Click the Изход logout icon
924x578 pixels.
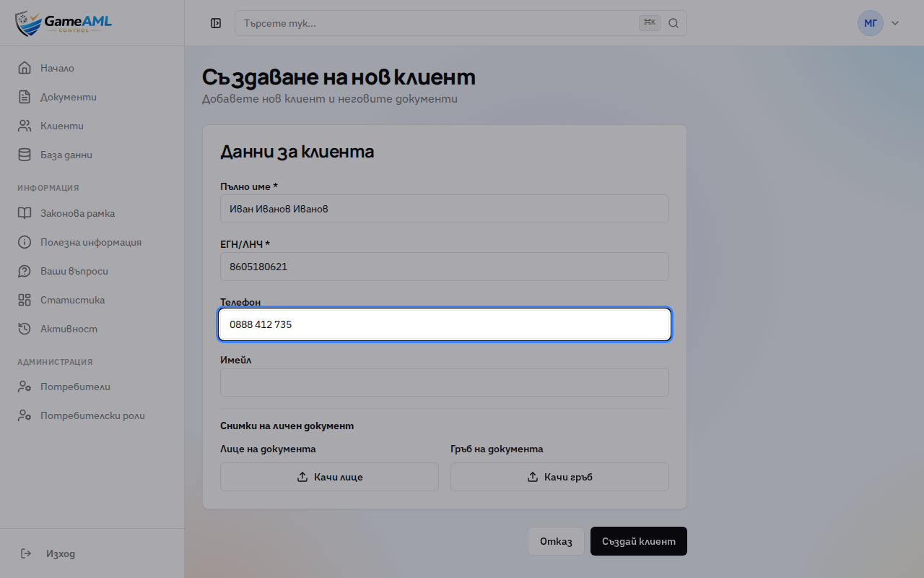[x=26, y=553]
